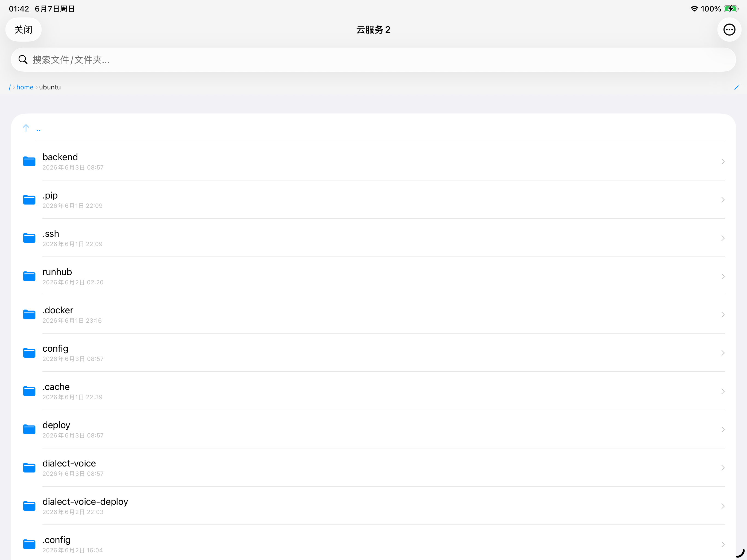The image size is (747, 560).
Task: Close the file browser with 关闭
Action: point(23,30)
